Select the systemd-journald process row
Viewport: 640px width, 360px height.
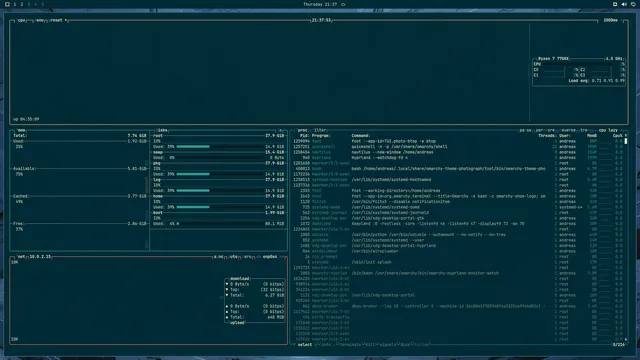tap(458, 213)
